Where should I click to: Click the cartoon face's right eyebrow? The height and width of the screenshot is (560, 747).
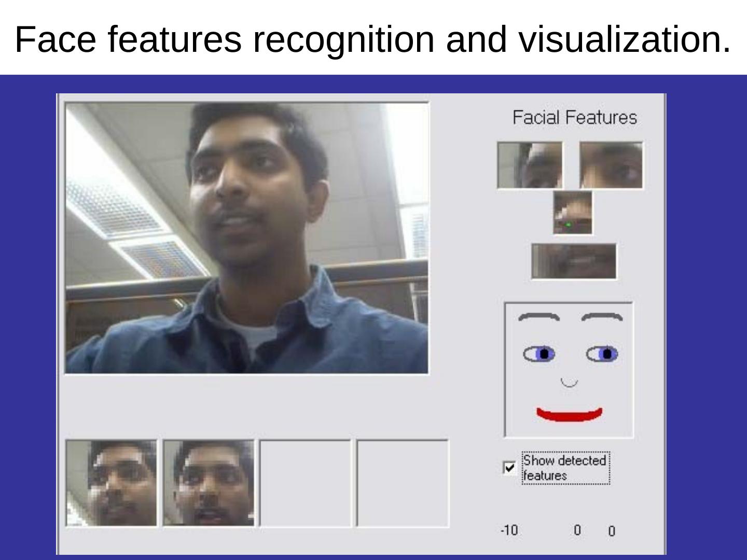click(x=602, y=316)
